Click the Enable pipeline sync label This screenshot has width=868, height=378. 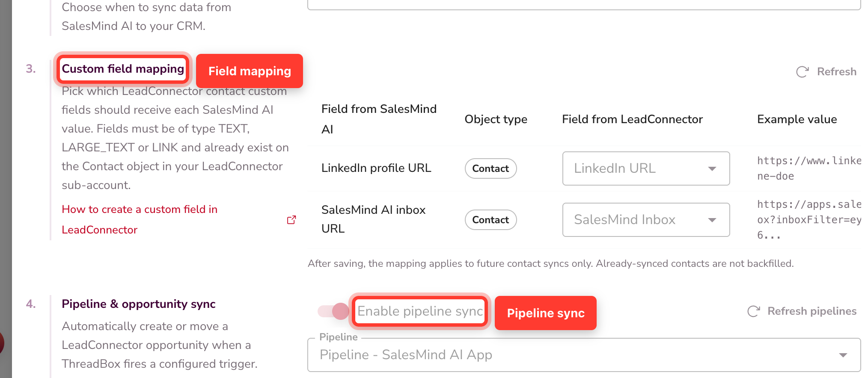[x=420, y=311]
